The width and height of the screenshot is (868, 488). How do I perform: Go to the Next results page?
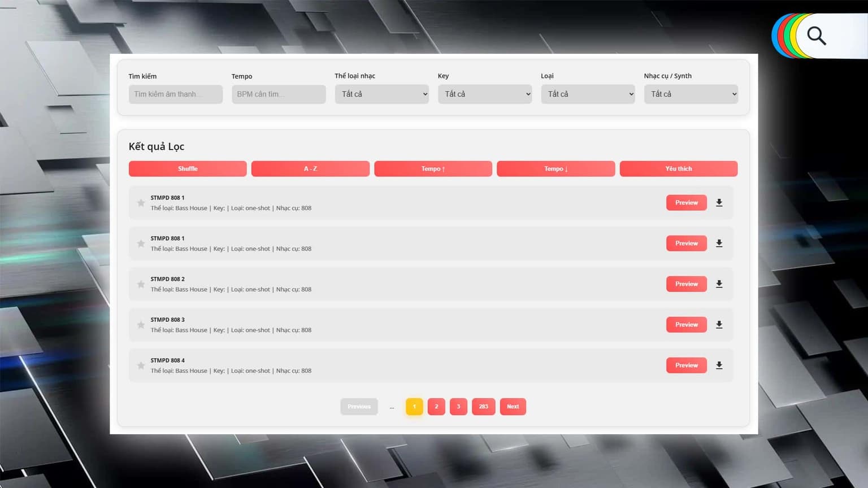[x=513, y=407]
